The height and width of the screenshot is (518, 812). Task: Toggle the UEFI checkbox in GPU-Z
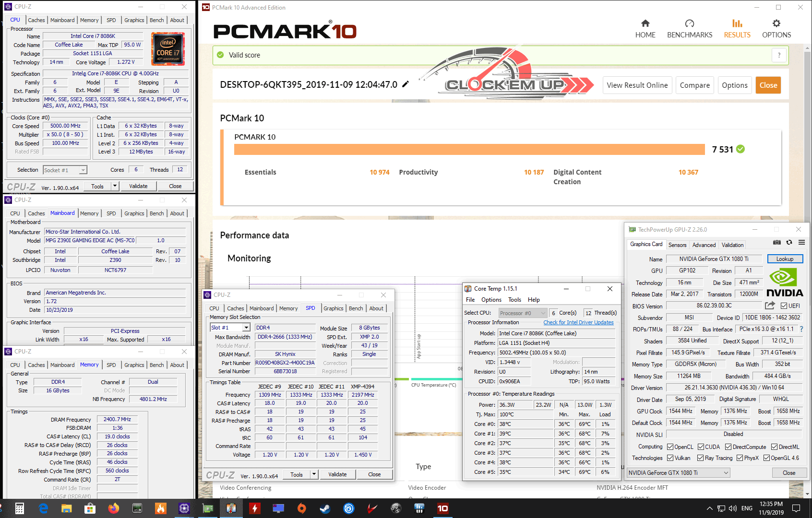tap(784, 306)
